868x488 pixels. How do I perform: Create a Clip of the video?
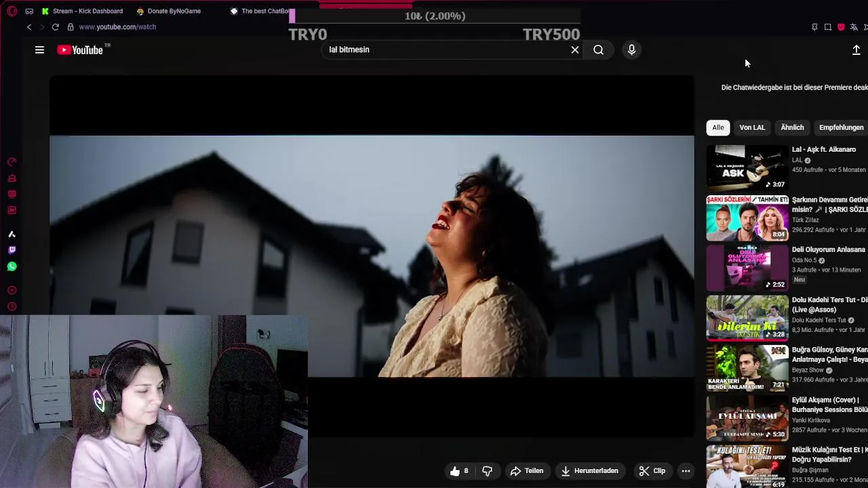pos(652,471)
